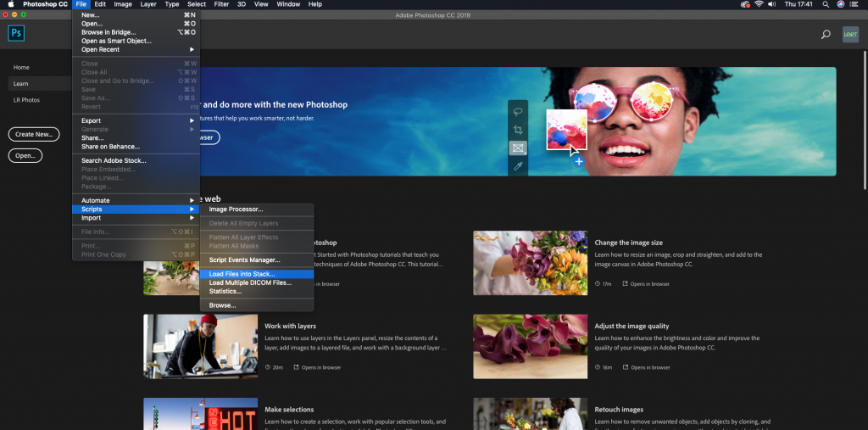Open Notification Center list icon
The height and width of the screenshot is (430, 868).
855,4
